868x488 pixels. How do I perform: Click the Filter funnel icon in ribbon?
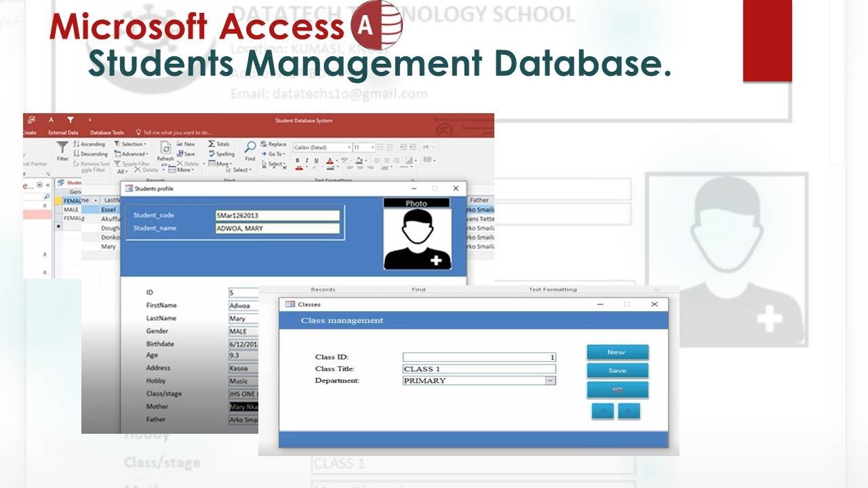(x=62, y=148)
